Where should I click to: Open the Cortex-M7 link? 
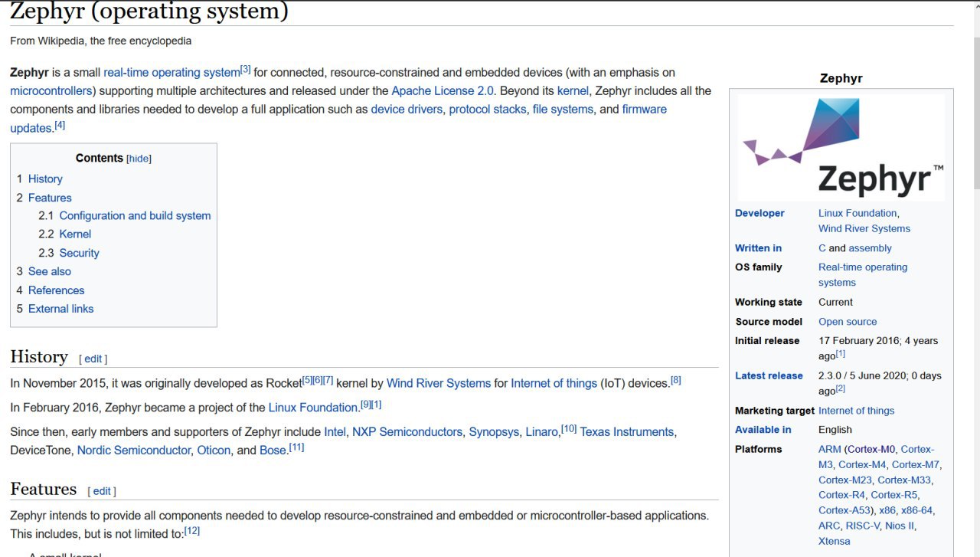pos(916,464)
